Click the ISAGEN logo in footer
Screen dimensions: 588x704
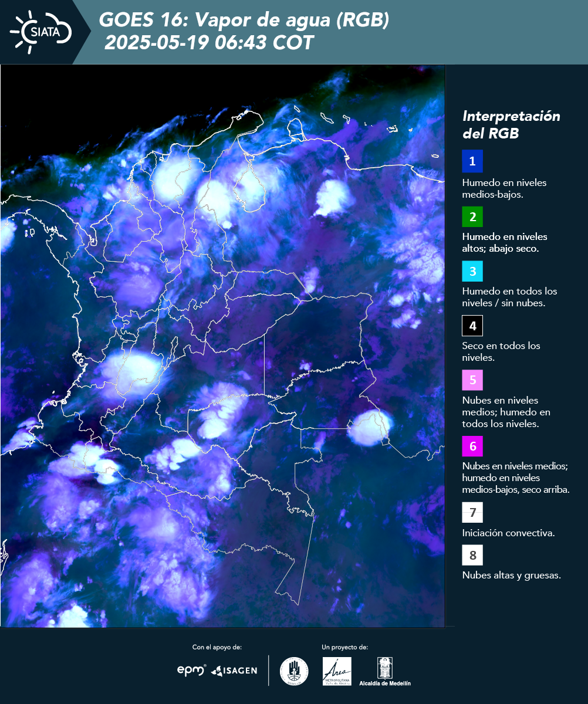[234, 671]
